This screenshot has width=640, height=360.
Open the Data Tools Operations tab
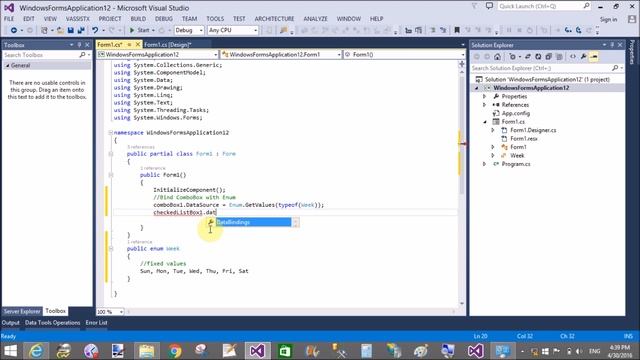click(x=53, y=323)
